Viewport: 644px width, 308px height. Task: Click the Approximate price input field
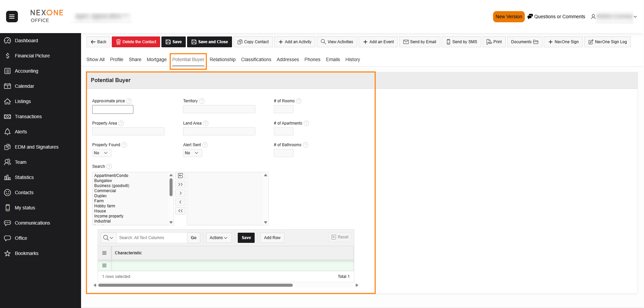(112, 109)
